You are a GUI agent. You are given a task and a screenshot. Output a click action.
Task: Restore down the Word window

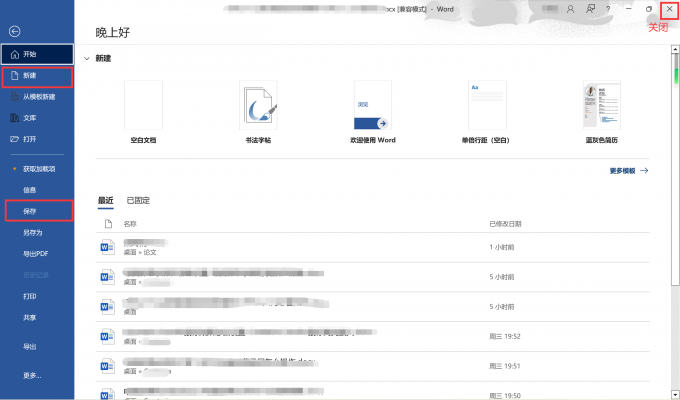(649, 9)
